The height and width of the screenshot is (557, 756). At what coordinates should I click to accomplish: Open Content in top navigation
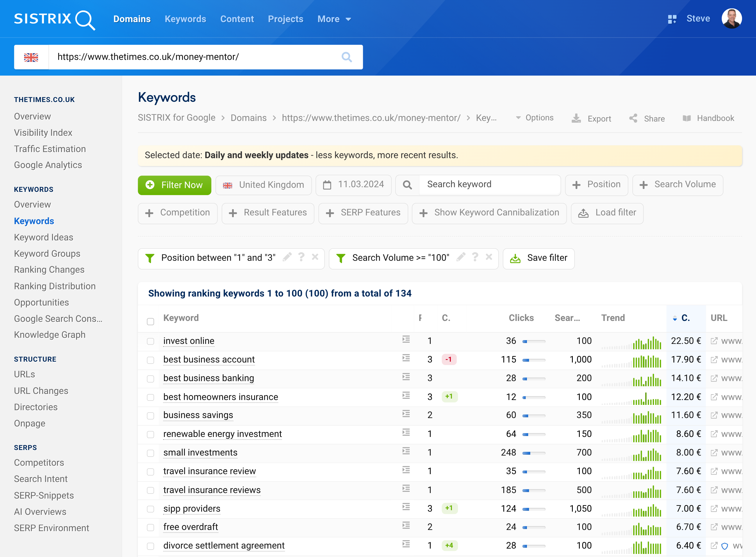coord(237,19)
